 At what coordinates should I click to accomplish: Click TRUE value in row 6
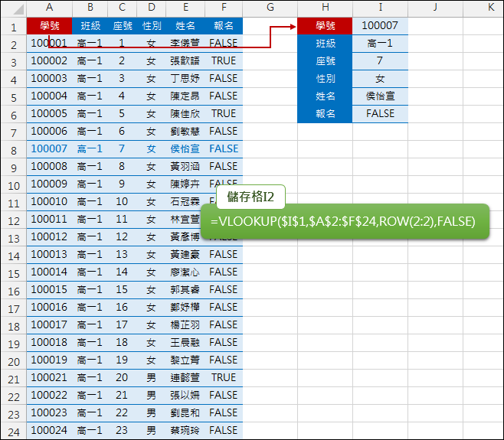tap(224, 114)
